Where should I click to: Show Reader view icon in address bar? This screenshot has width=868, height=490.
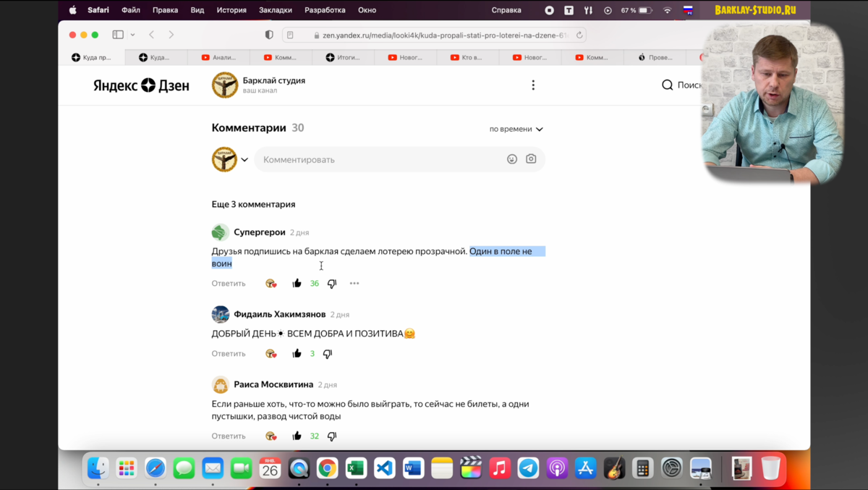click(x=290, y=35)
